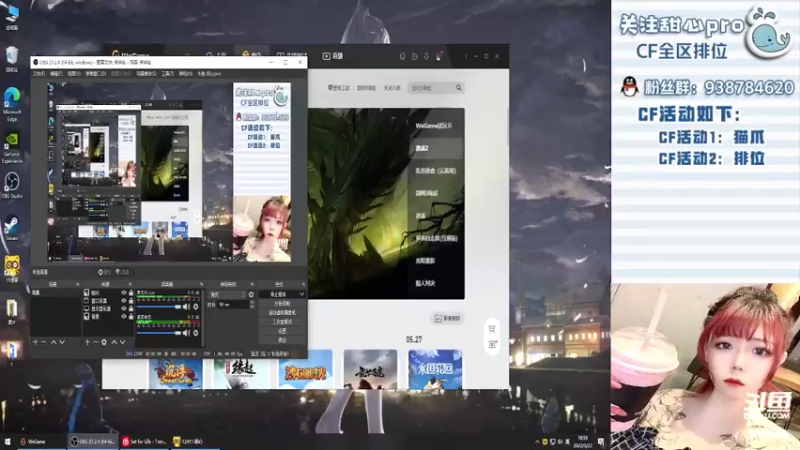
Task: Click 退出 exit button in Controls
Action: pos(282,340)
